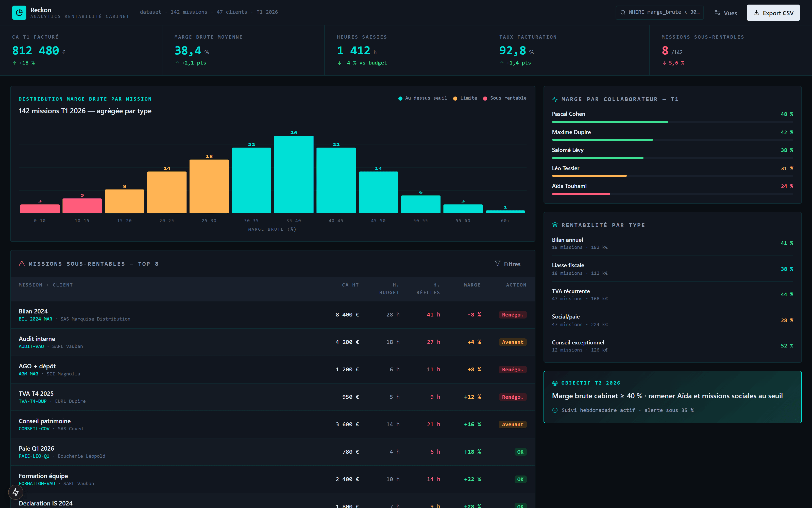Screen dimensions: 812x508
Task: Click the 38,4 % marge brute moyenne value
Action: pyautogui.click(x=192, y=51)
